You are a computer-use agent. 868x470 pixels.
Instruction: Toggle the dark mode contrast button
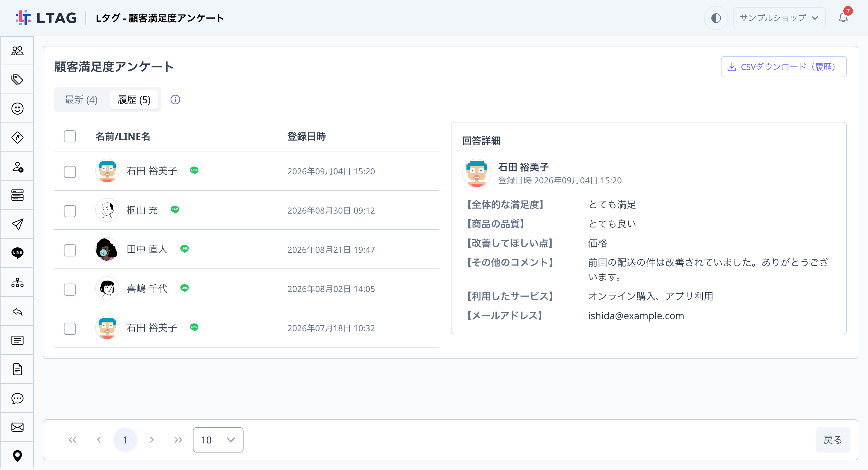716,18
